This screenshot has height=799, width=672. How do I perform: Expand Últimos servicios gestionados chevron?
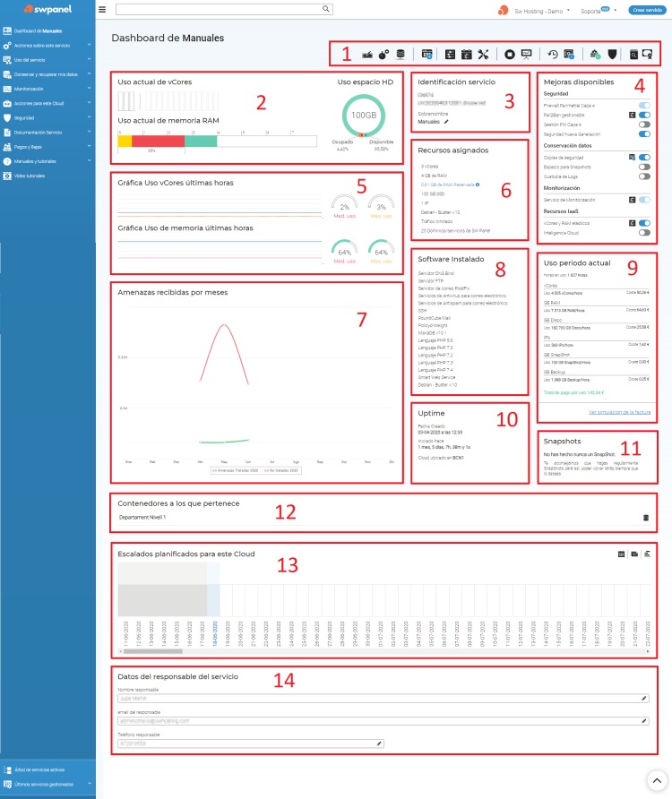coord(90,784)
